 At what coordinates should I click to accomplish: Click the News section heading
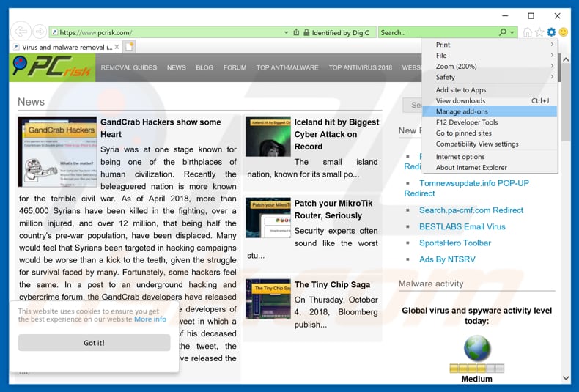[x=31, y=102]
